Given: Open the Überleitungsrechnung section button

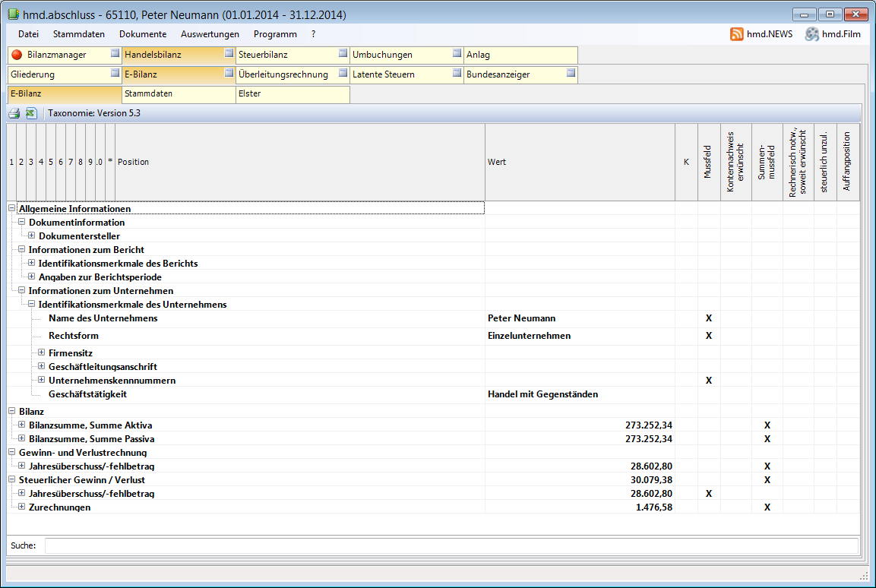Looking at the screenshot, I should (x=285, y=74).
